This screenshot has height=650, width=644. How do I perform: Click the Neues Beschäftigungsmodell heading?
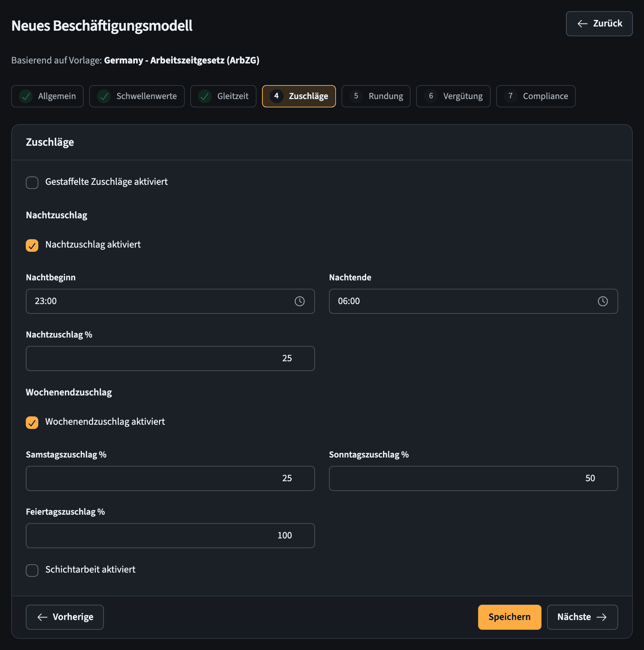[x=102, y=26]
